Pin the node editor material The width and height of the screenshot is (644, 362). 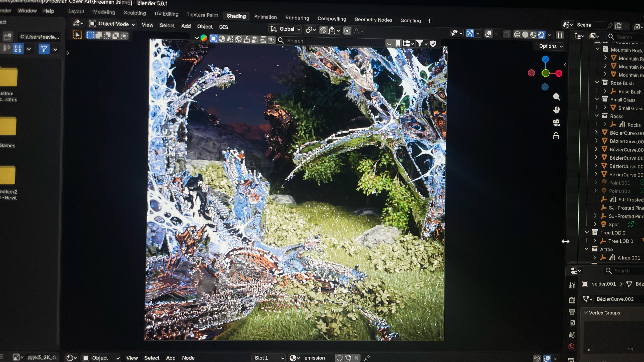pyautogui.click(x=367, y=358)
